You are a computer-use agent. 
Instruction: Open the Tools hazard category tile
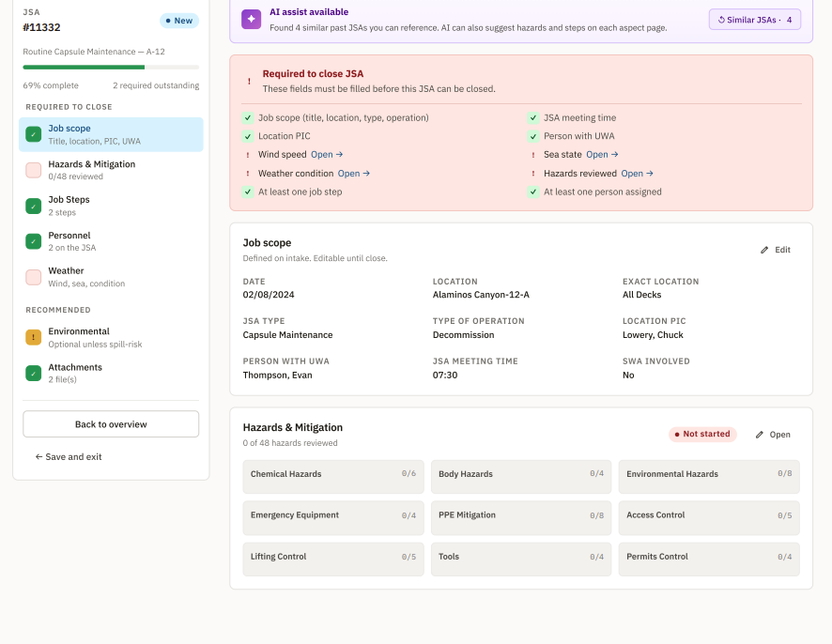(x=521, y=560)
